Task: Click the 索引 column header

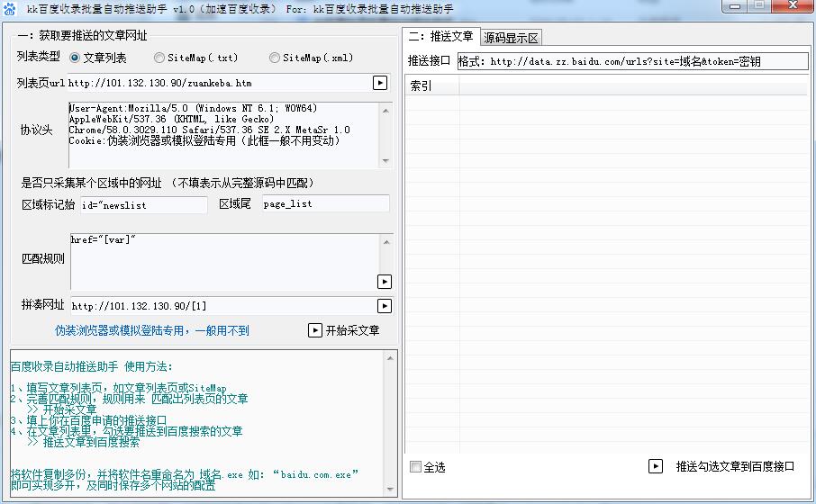Action: (432, 85)
